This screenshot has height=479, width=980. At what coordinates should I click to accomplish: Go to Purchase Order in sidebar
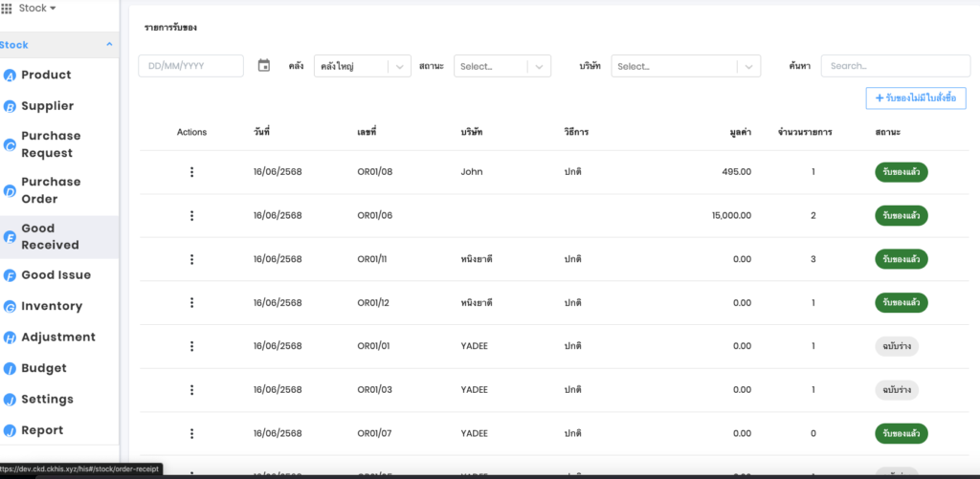coord(51,190)
